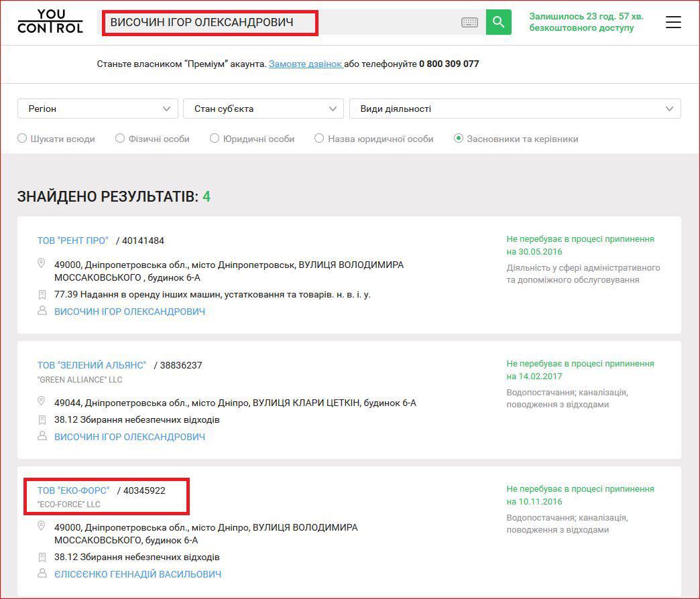Screen dimensions: 700x599
Task: Open ЄЛІСЄЄНКО ГЕННАДІЙ ВАСИЛЬОВИЧ link
Action: pyautogui.click(x=138, y=574)
